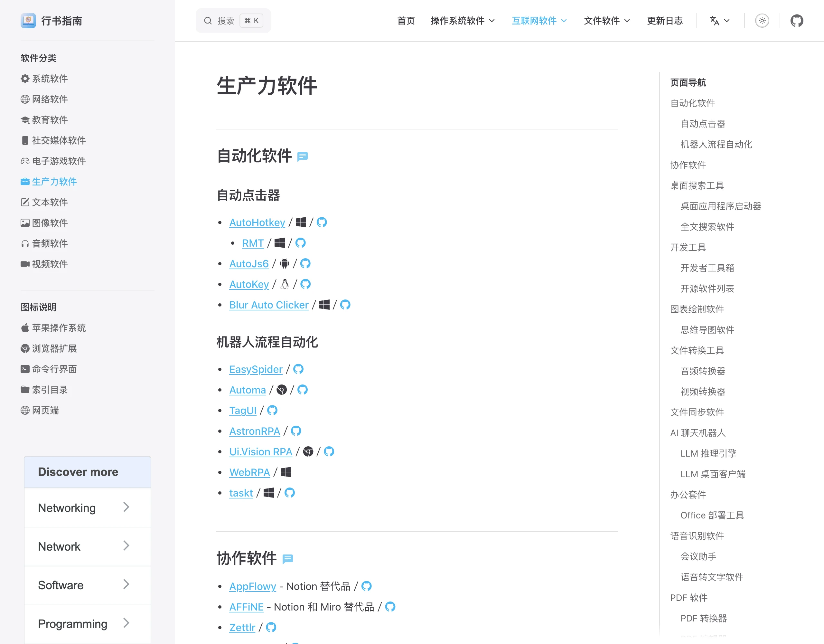Expand the Network row in Discover more
The height and width of the screenshot is (644, 824).
tap(88, 547)
